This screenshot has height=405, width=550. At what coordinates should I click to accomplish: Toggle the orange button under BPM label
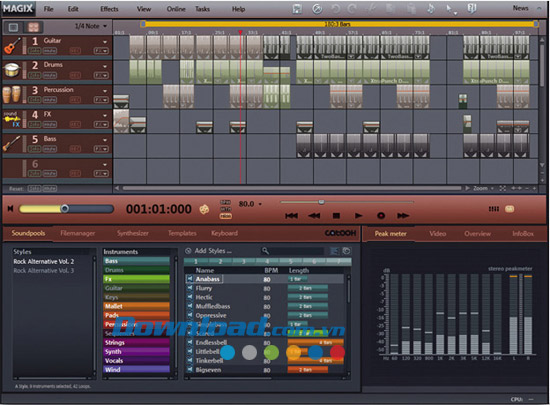pos(226,216)
